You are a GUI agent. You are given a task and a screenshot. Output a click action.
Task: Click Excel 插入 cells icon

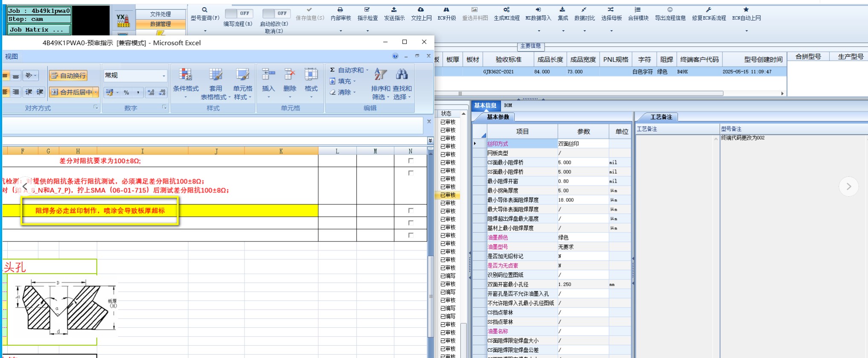[x=268, y=75]
